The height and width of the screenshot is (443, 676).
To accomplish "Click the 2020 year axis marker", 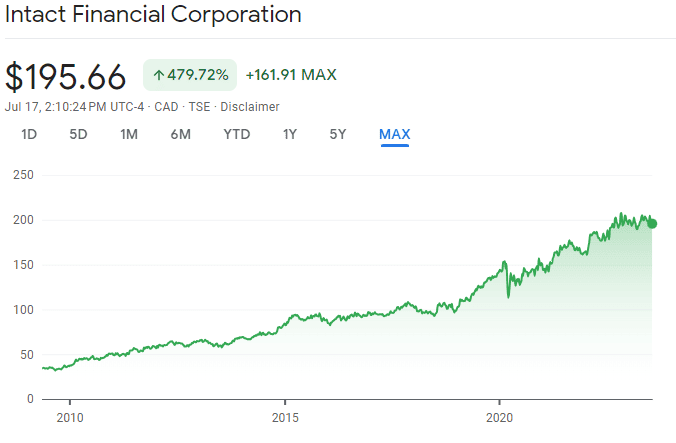I will [500, 415].
